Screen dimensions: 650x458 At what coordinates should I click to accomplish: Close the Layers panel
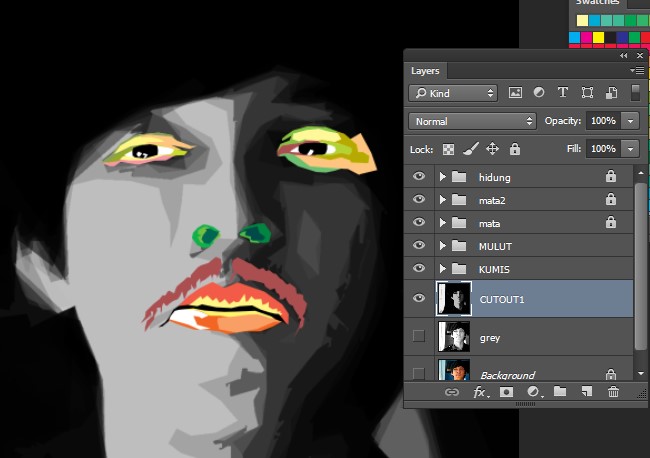640,56
